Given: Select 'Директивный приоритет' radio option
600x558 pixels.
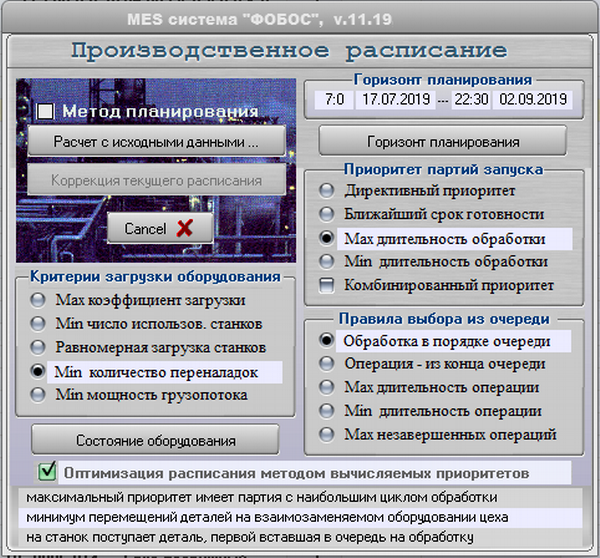Looking at the screenshot, I should click(326, 190).
